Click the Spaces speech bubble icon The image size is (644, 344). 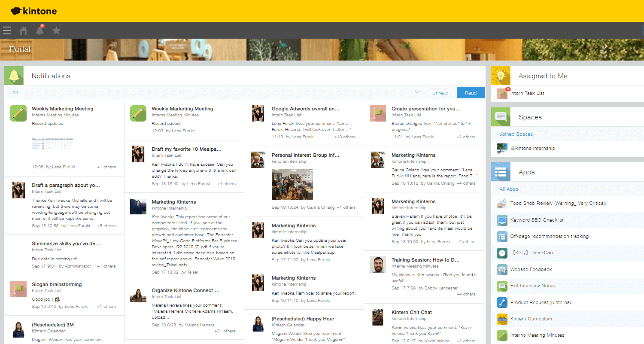501,117
